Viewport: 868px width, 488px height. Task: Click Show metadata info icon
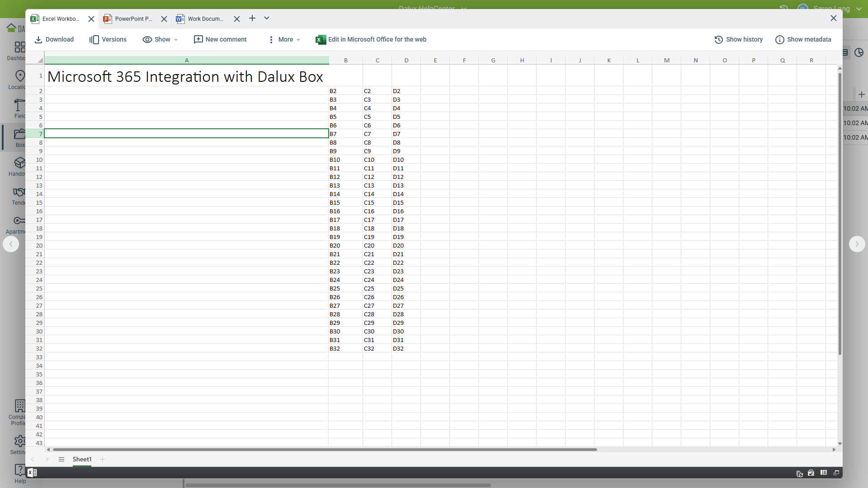(x=779, y=40)
